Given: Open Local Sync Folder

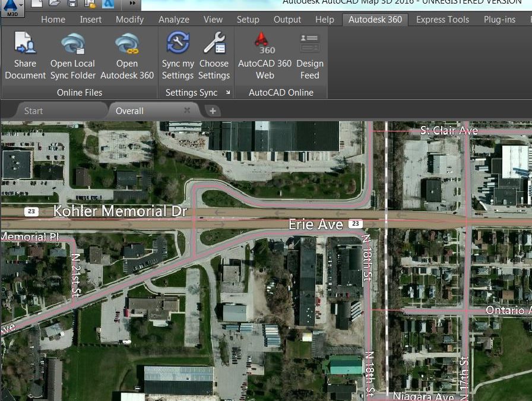Looking at the screenshot, I should tap(72, 43).
